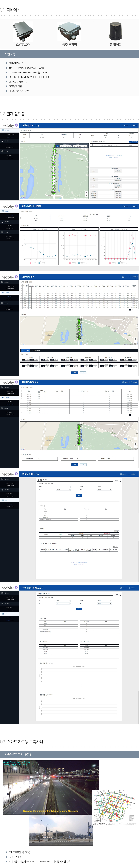Open 고장/이상 모니터링 in first dashboard sidebar
The image size is (139, 868).
point(10,137)
